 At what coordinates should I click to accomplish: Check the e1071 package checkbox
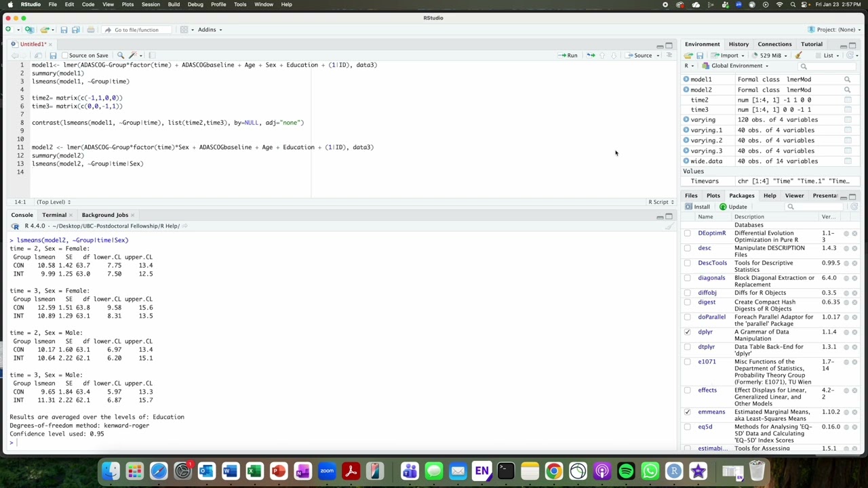[687, 363]
